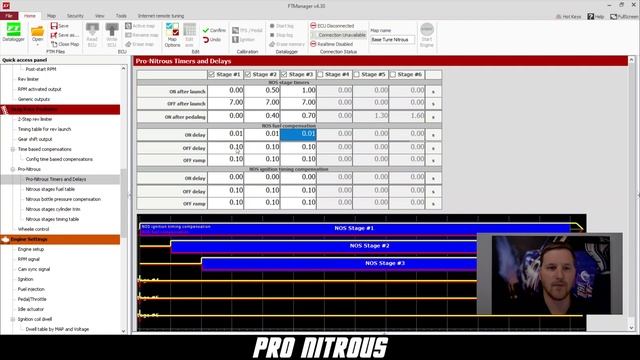The image size is (640, 360).
Task: Click the Start Engine button icon
Action: coord(427,30)
